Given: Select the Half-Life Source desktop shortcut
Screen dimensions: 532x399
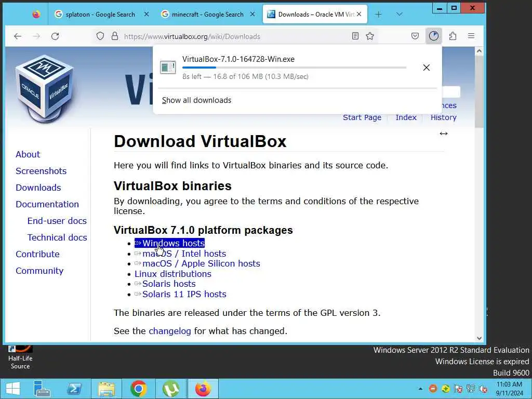Looking at the screenshot, I should [20, 358].
